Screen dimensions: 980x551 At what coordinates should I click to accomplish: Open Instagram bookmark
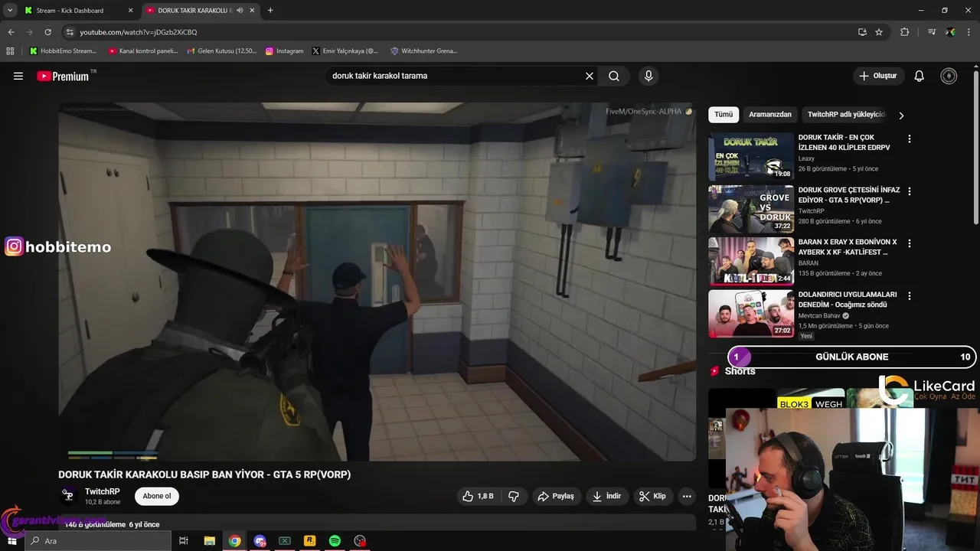pyautogui.click(x=284, y=51)
